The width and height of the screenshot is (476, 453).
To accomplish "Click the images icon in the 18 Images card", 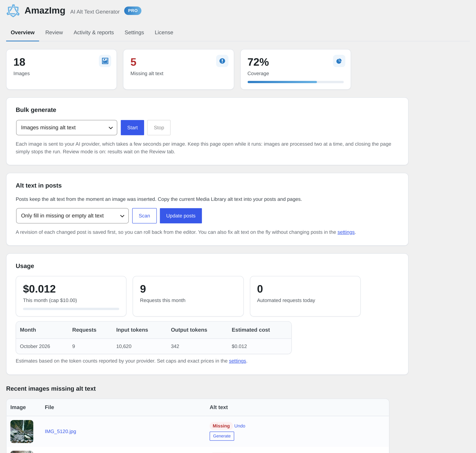I will tap(105, 61).
